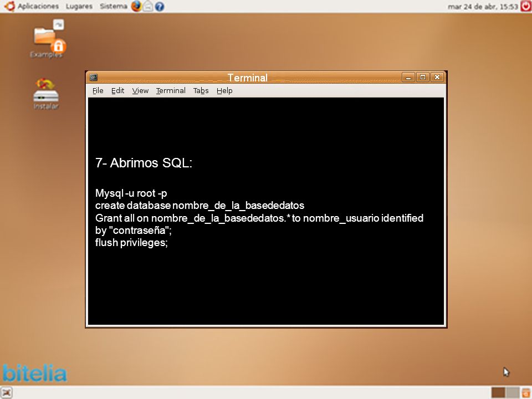Click the clock showing mar 24 de abr. 15:53
The height and width of the screenshot is (399, 532).
click(x=483, y=7)
